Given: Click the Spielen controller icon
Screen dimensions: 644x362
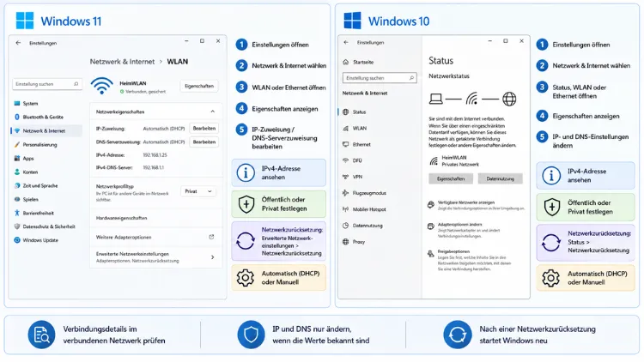Looking at the screenshot, I should pos(17,199).
